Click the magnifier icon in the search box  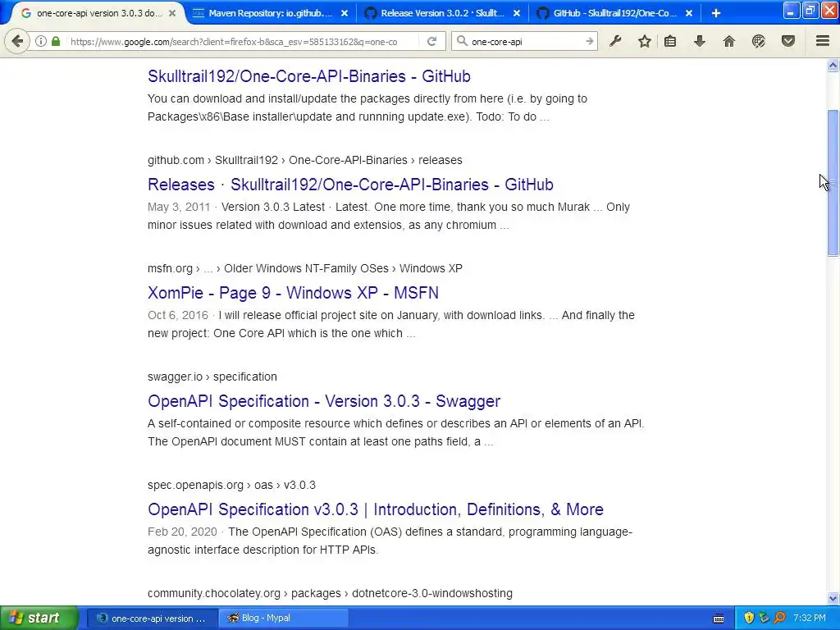[462, 41]
